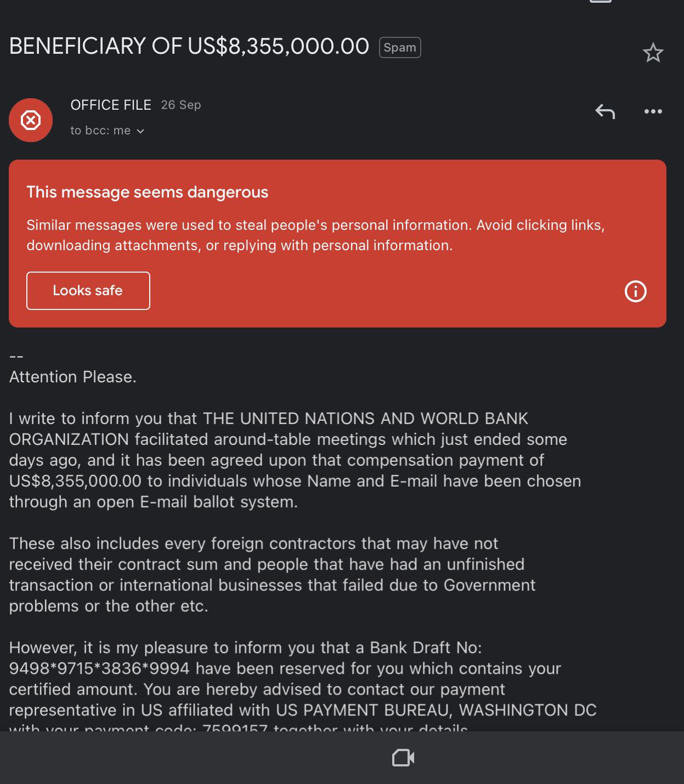Click the bank draft number 9498*9715*3836*9994
The width and height of the screenshot is (684, 784).
pyautogui.click(x=99, y=668)
